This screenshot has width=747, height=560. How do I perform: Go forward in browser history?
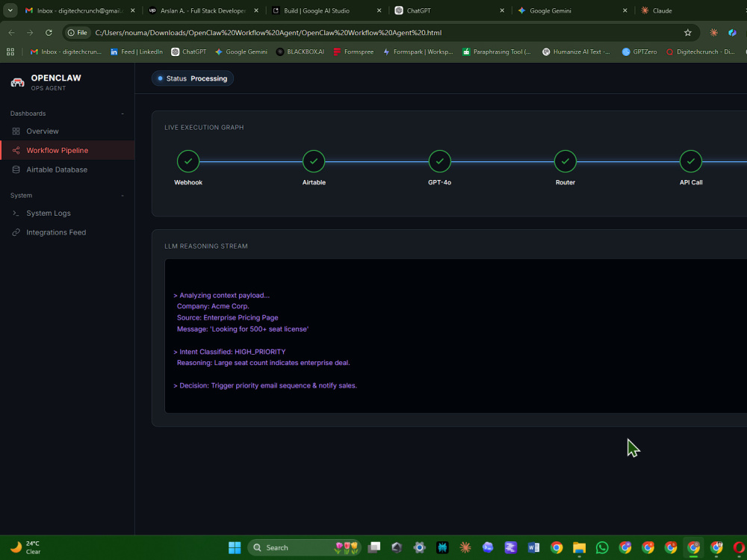[30, 33]
